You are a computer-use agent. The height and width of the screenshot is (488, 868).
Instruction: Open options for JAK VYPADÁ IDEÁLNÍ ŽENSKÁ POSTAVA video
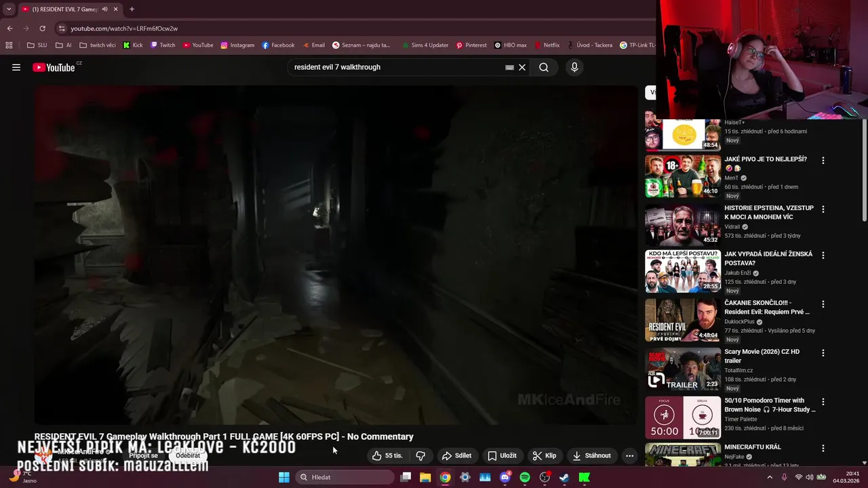[x=823, y=256]
